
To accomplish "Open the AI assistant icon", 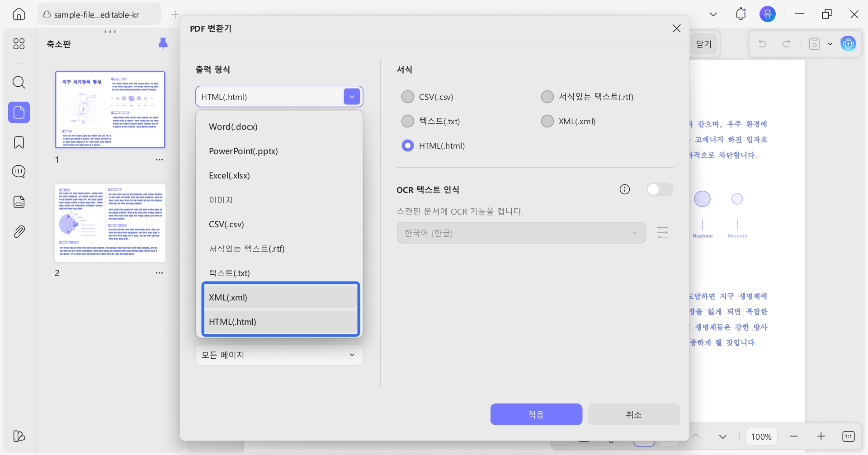I will click(x=848, y=43).
